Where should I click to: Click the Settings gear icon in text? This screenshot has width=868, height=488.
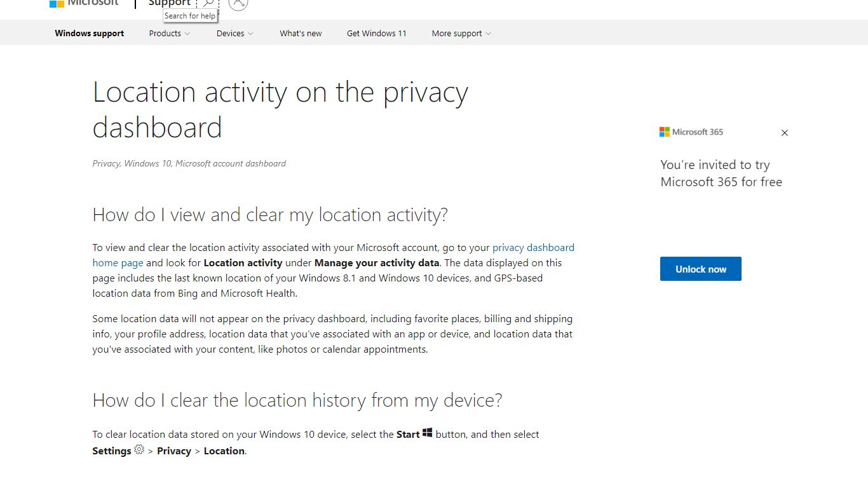click(x=139, y=449)
